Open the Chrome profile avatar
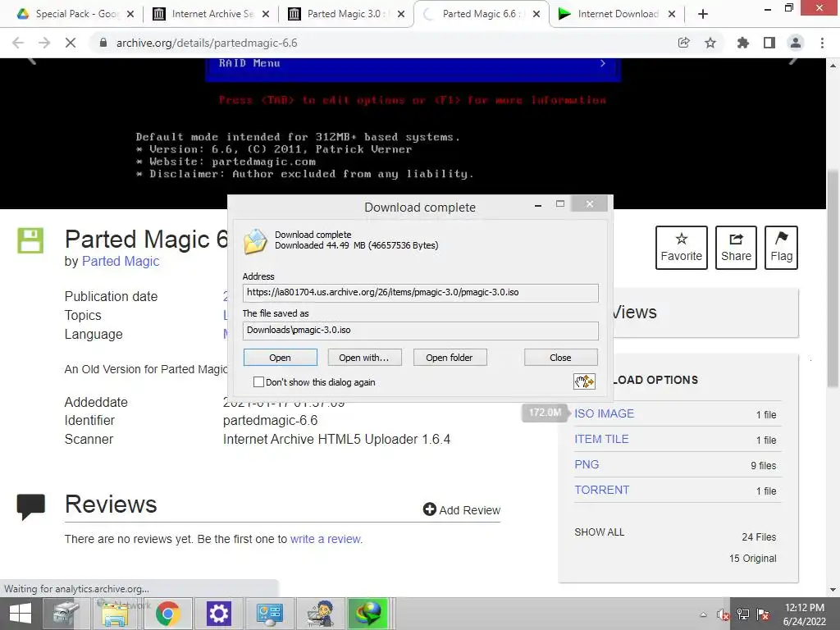 796,43
